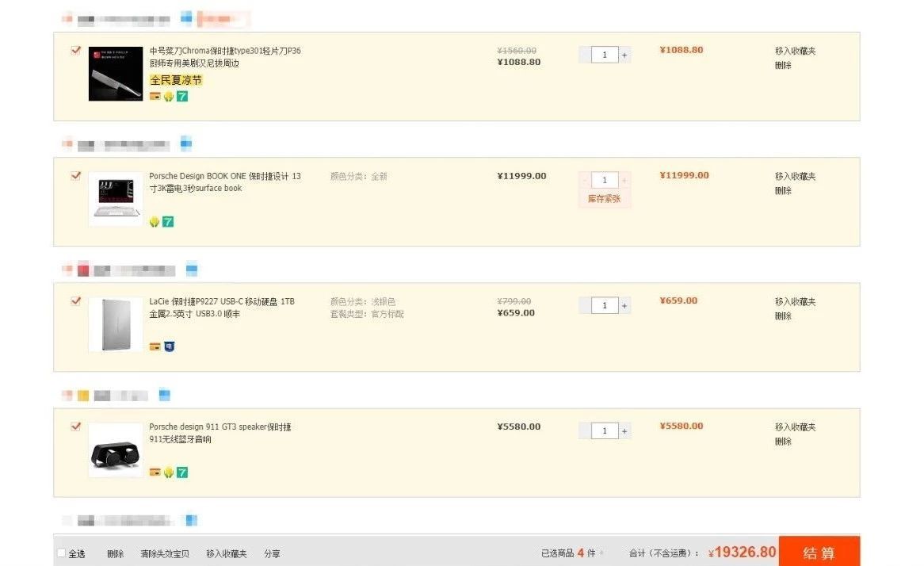This screenshot has height=566, width=924.
Task: Increase quantity of the 911 GT3 speaker
Action: [x=624, y=431]
